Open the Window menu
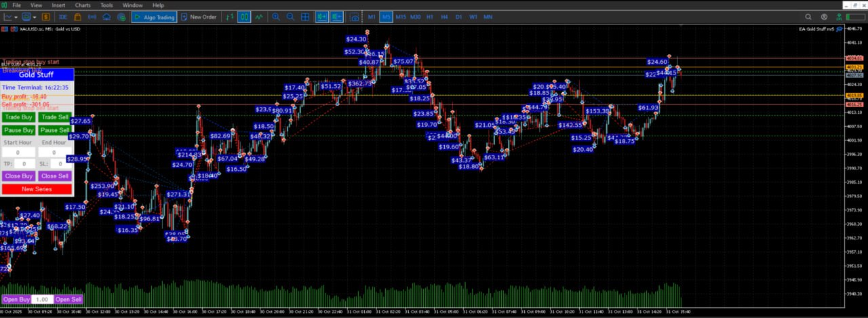868x318 pixels. click(x=132, y=5)
